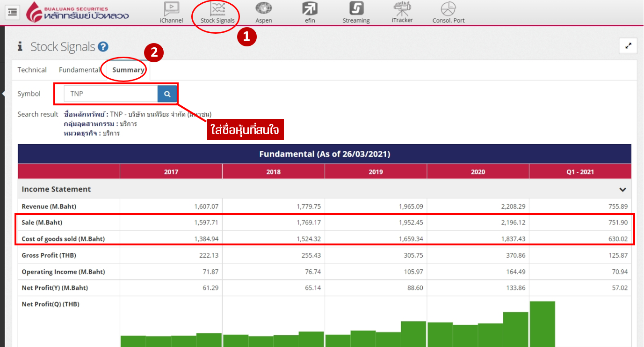This screenshot has width=644, height=347.
Task: Click the Bualuang Securities logo
Action: pyautogui.click(x=77, y=12)
